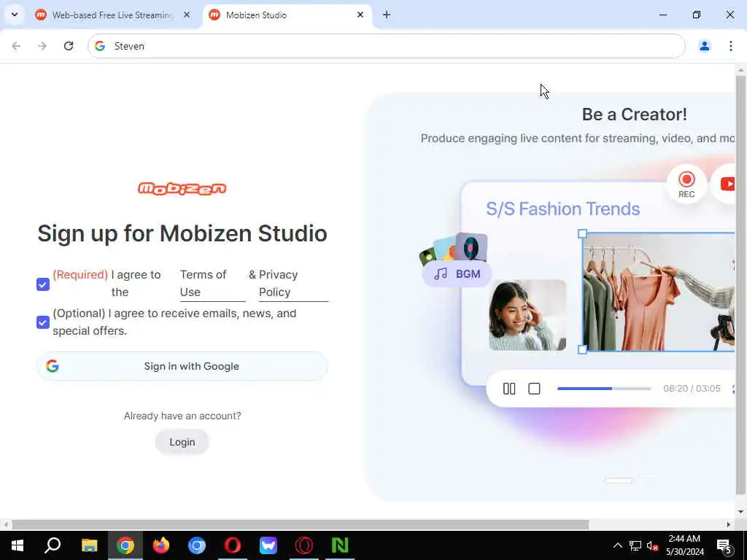
Task: Click the pause icon in promo player
Action: (x=508, y=389)
